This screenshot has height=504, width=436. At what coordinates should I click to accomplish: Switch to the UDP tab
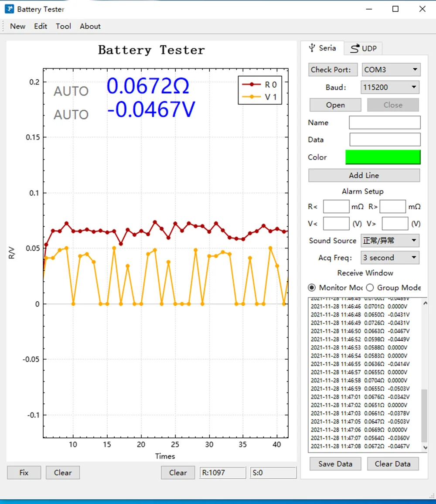pyautogui.click(x=363, y=48)
